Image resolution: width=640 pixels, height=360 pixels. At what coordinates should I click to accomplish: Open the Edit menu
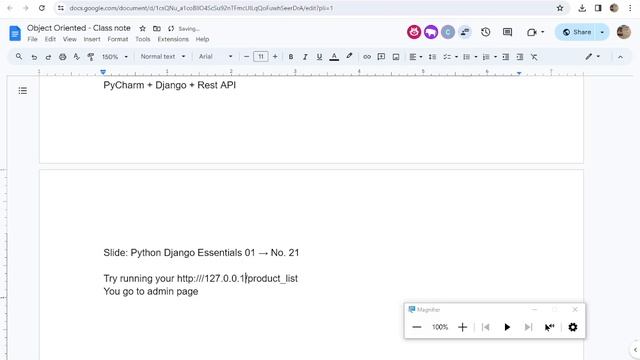[x=50, y=39]
